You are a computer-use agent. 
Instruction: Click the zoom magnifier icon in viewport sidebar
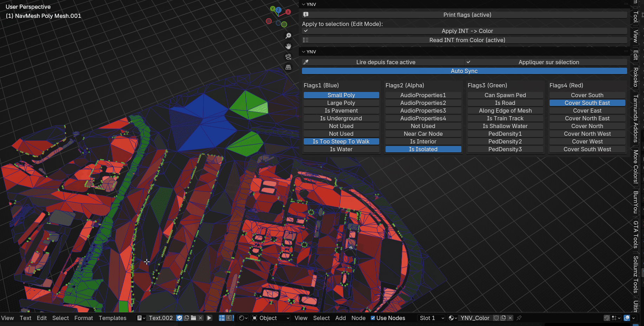(x=288, y=35)
